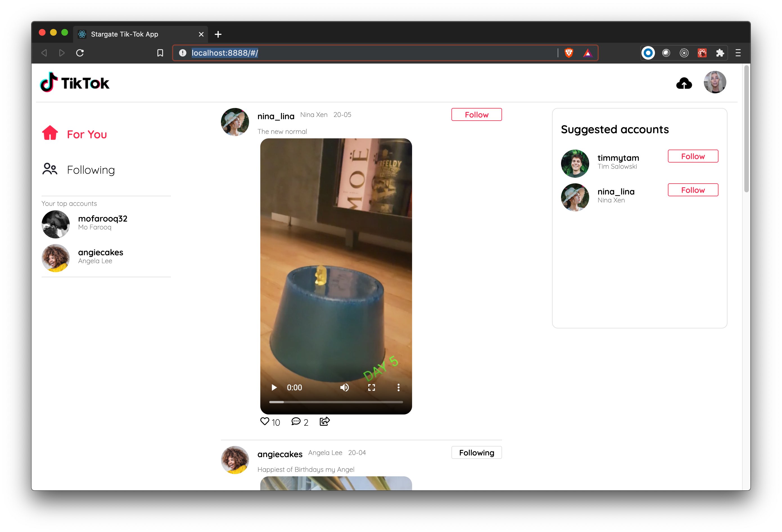
Task: Open video more options menu
Action: coord(398,388)
